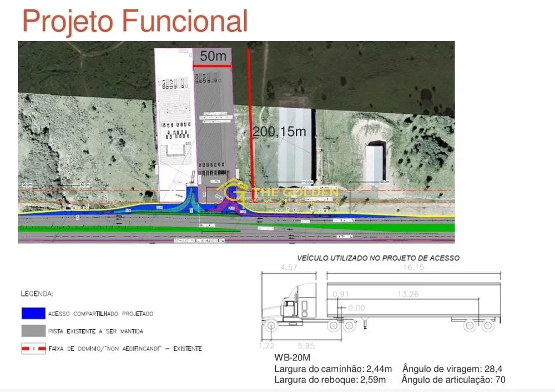Click Pista Existente a Ser Mantida text

click(95, 331)
